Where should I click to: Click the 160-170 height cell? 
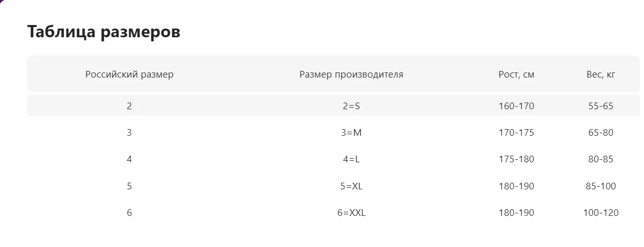click(x=516, y=106)
